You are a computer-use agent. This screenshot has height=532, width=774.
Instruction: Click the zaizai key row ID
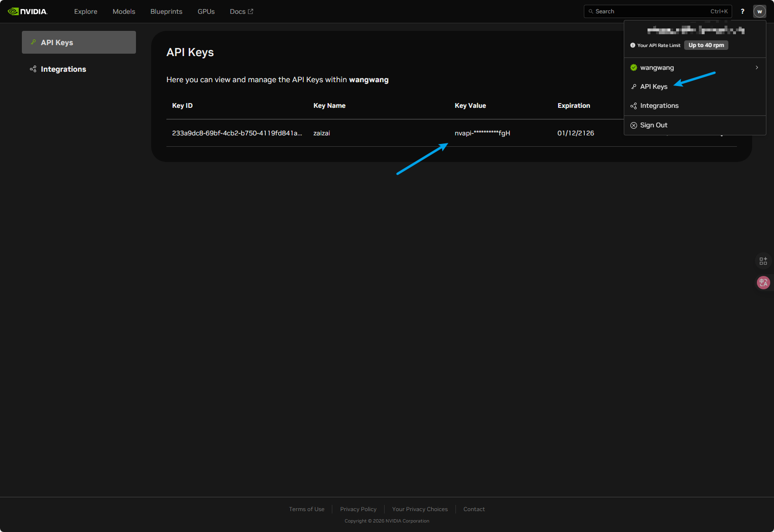pos(237,133)
